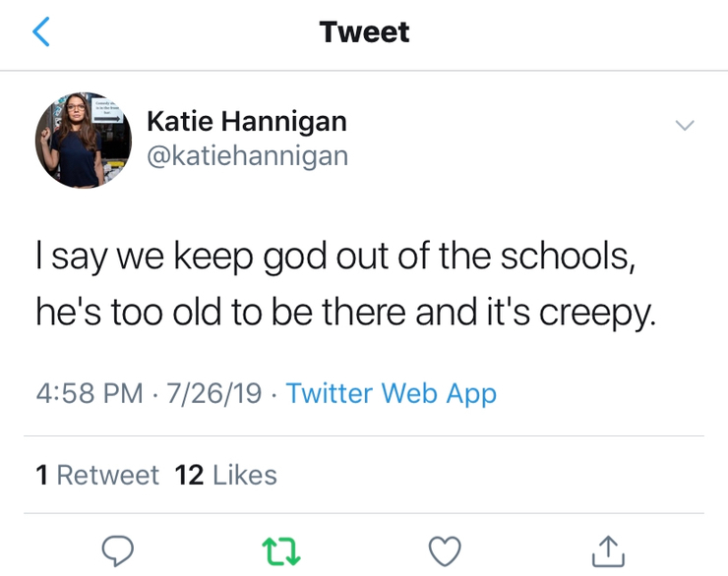
Task: Tap the word creepy in the tweet
Action: 597,313
